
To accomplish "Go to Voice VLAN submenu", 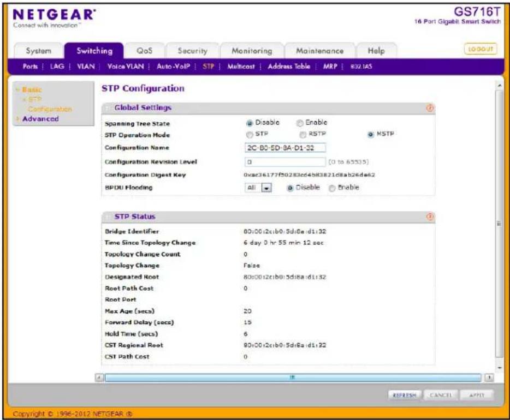I will click(x=126, y=66).
